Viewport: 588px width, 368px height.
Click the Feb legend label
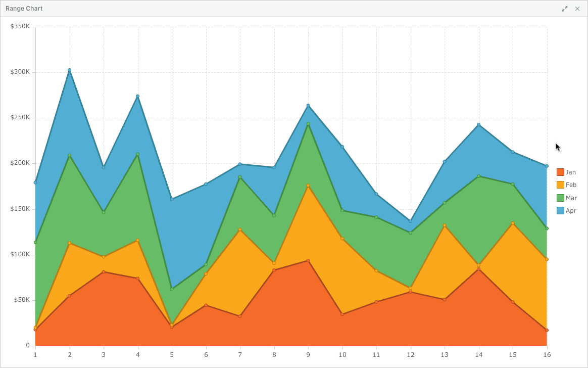571,185
